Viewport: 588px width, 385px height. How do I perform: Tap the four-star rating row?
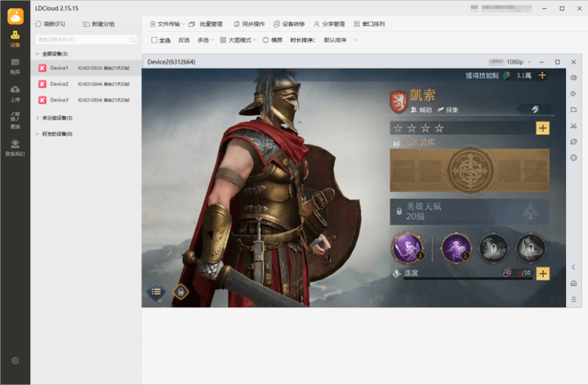[418, 128]
